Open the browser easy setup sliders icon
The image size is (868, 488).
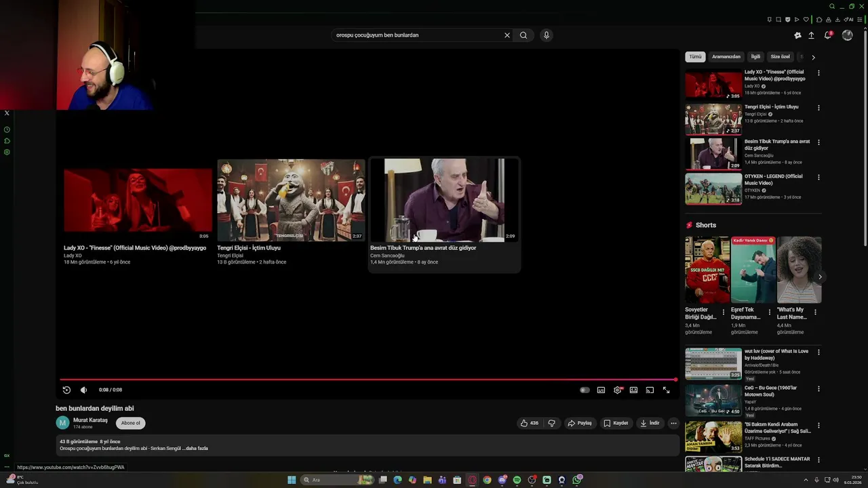click(x=860, y=20)
